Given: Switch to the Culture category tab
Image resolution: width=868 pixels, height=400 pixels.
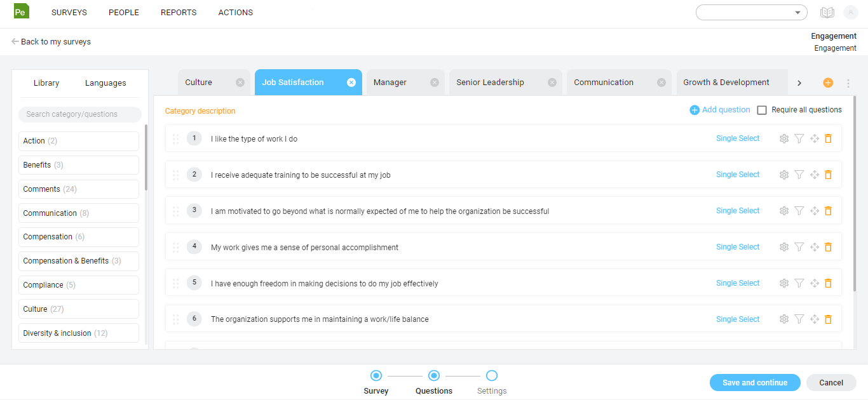Looking at the screenshot, I should pyautogui.click(x=199, y=82).
